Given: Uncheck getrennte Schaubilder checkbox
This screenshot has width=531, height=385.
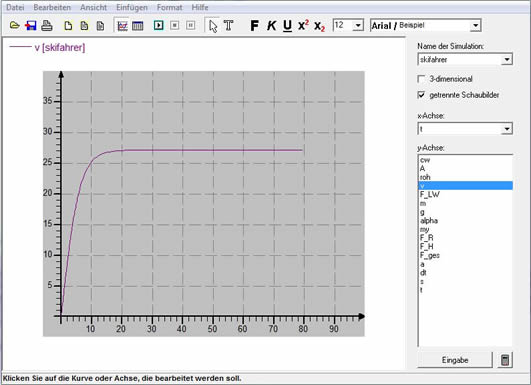Looking at the screenshot, I should [x=421, y=95].
